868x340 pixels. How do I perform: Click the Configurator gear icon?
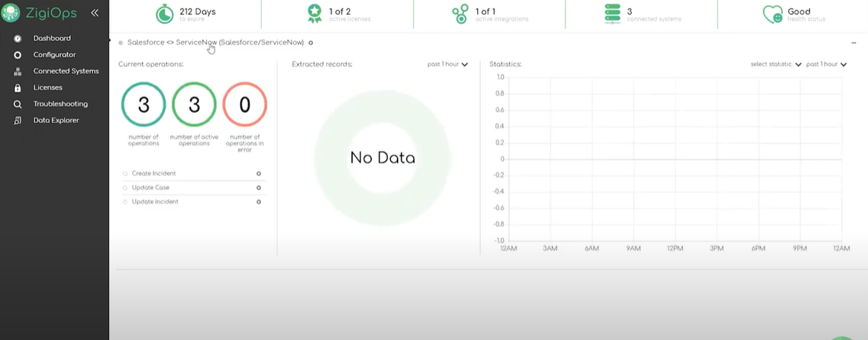[18, 55]
